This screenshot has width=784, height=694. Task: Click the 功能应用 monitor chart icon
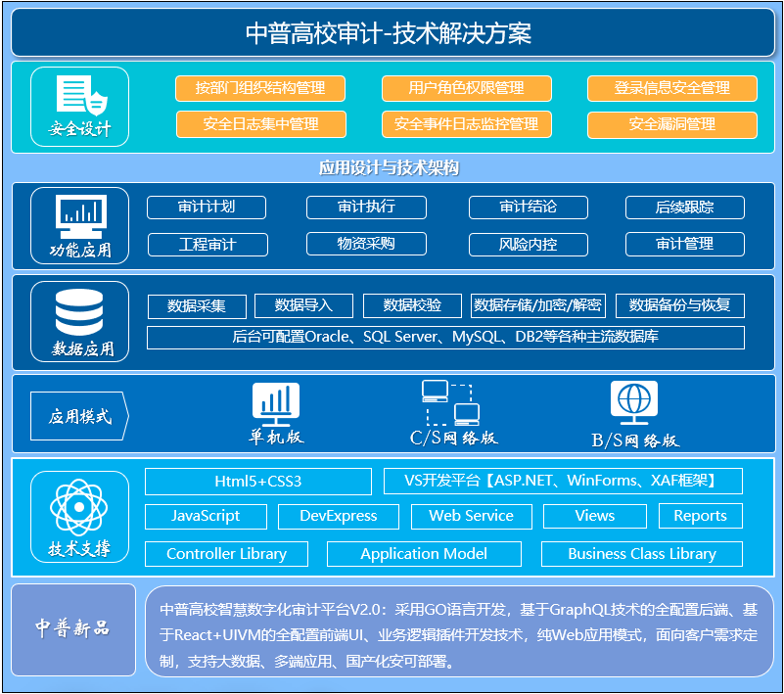(x=81, y=216)
